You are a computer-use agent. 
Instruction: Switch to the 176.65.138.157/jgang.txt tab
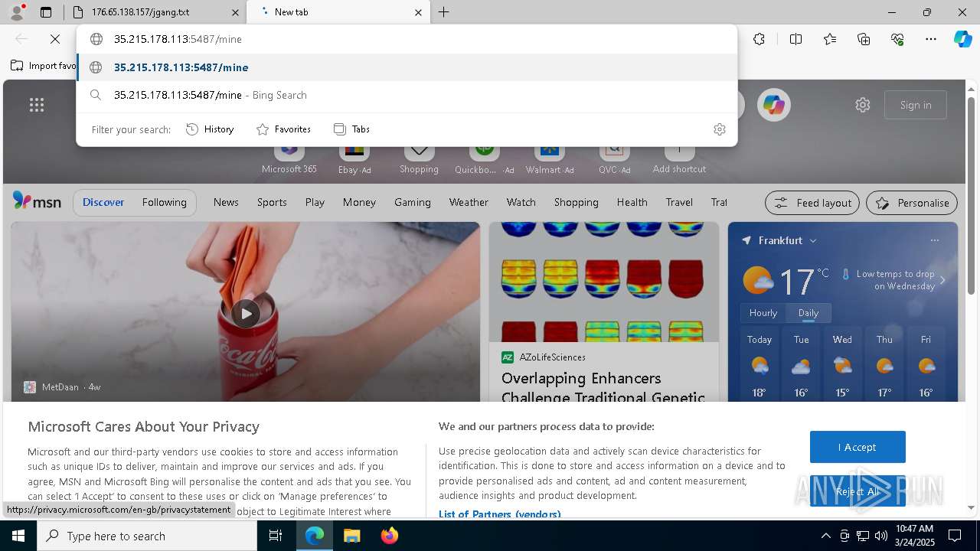pos(153,12)
